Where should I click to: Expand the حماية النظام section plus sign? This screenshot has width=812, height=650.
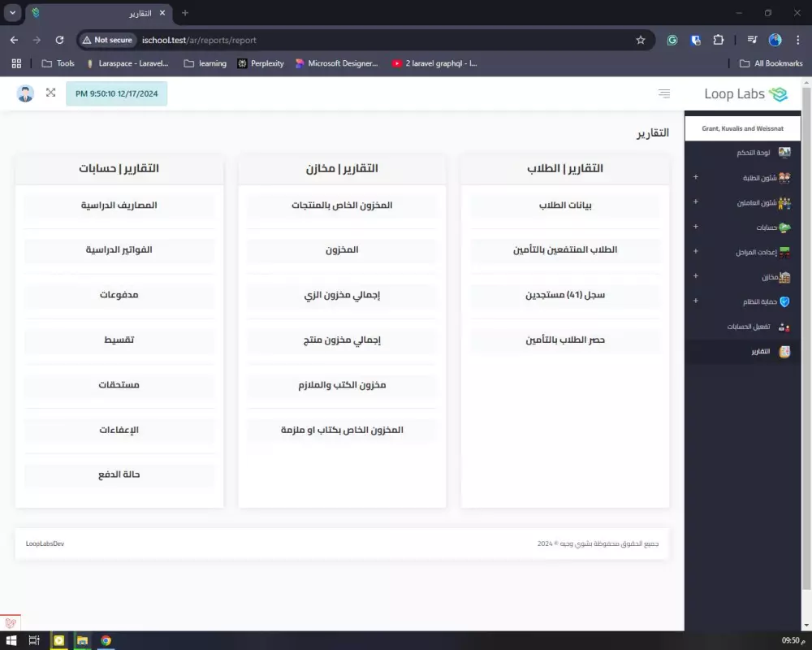point(695,301)
